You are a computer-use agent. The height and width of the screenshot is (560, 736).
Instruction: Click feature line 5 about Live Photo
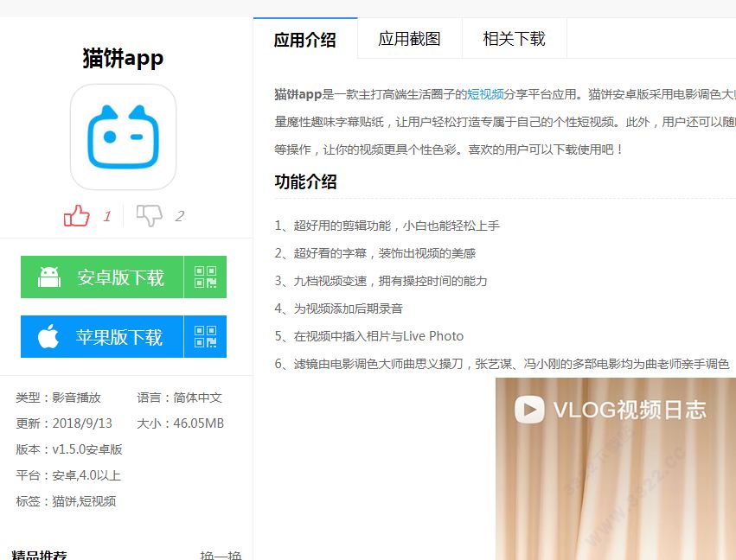coord(369,336)
